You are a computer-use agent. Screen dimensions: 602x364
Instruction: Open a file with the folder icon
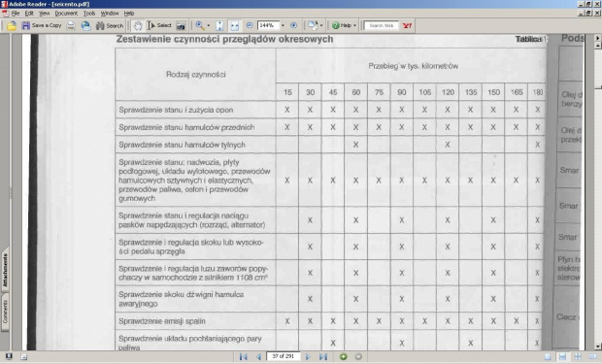[x=12, y=26]
